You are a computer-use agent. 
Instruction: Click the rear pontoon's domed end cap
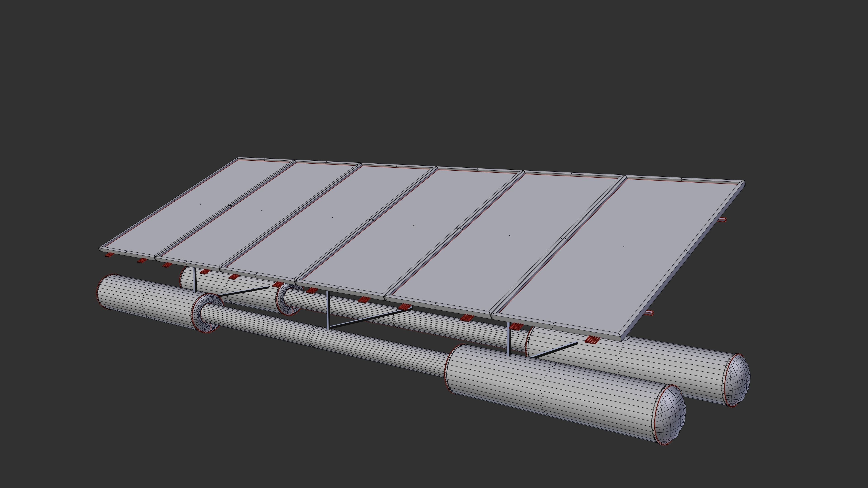tap(737, 380)
